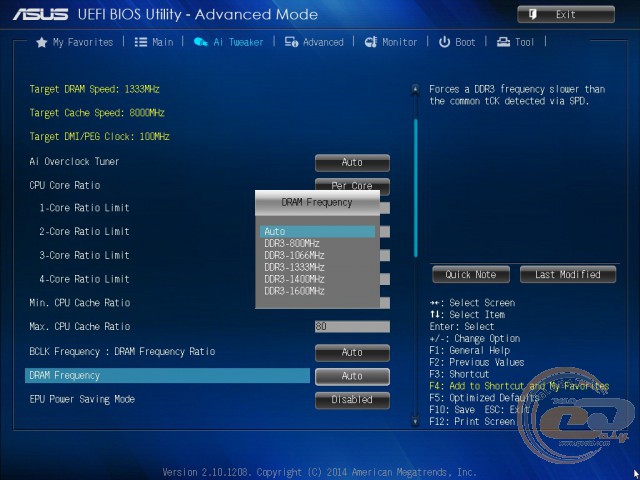This screenshot has width=640, height=480.
Task: Click the Monitor thermometer icon
Action: point(371,42)
